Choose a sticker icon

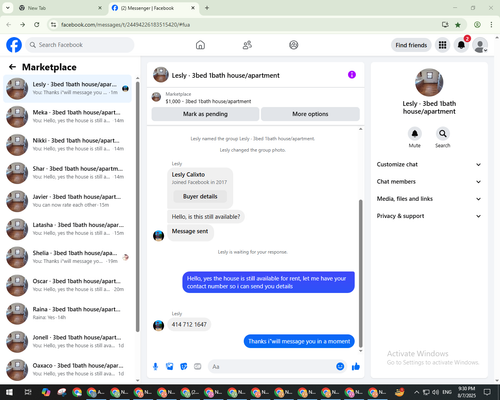(x=184, y=367)
